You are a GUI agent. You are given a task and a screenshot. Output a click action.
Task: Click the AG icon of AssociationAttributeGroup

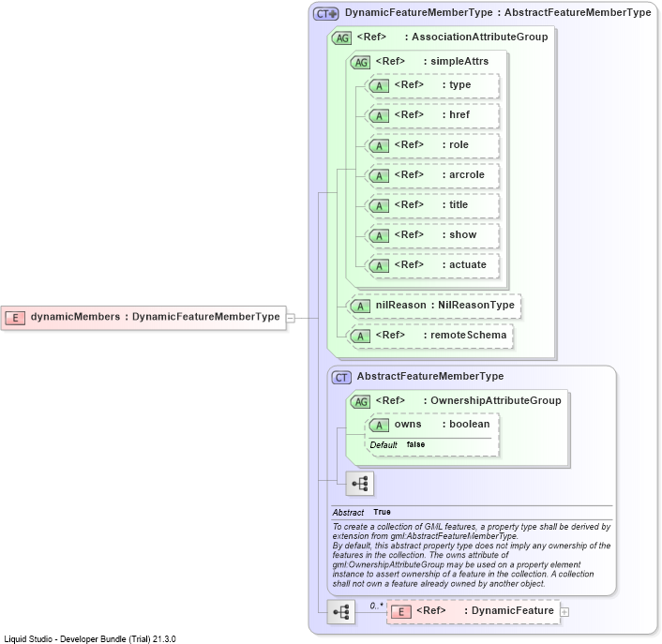point(342,38)
